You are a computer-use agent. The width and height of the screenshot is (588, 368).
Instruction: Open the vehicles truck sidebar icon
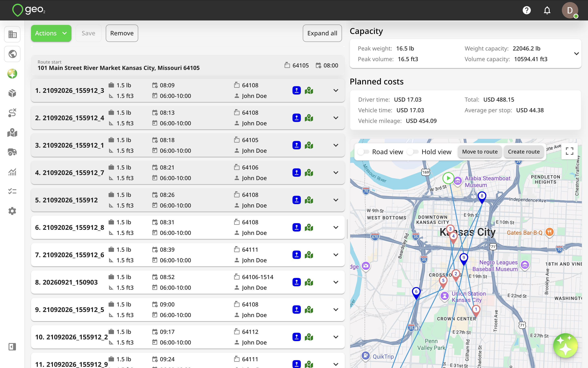coord(12,152)
